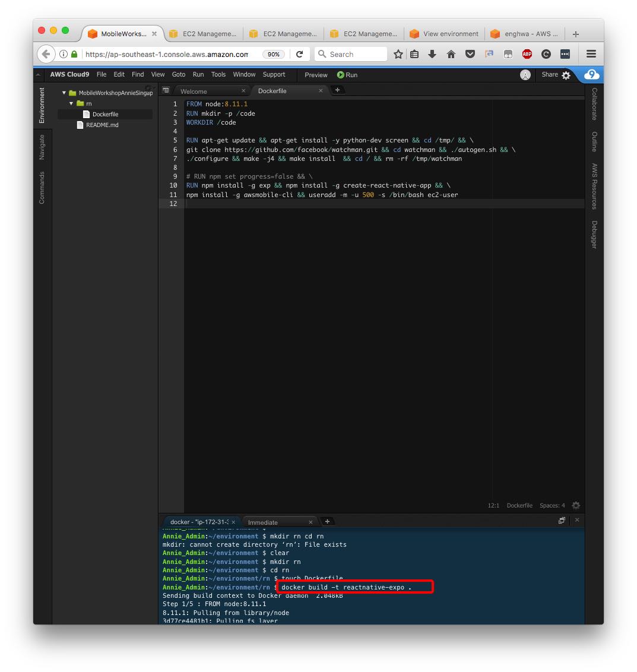
Task: Switch to the View environment browser tab
Action: pos(444,34)
